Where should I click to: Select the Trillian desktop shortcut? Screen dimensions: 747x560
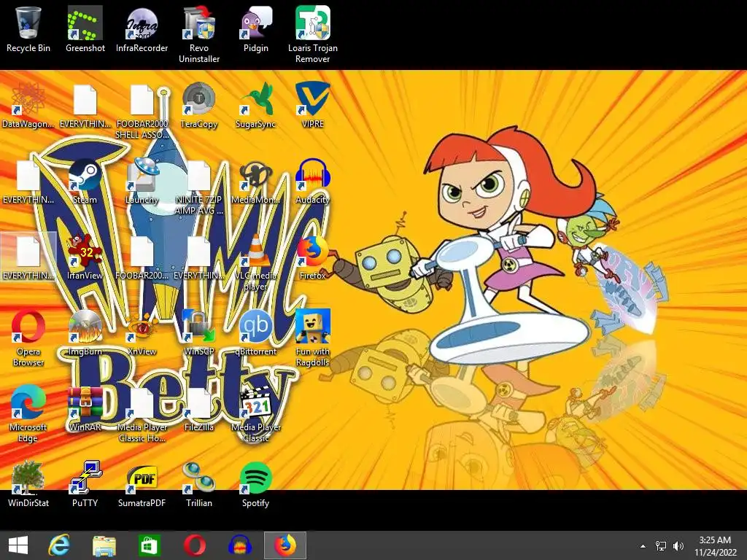[199, 484]
